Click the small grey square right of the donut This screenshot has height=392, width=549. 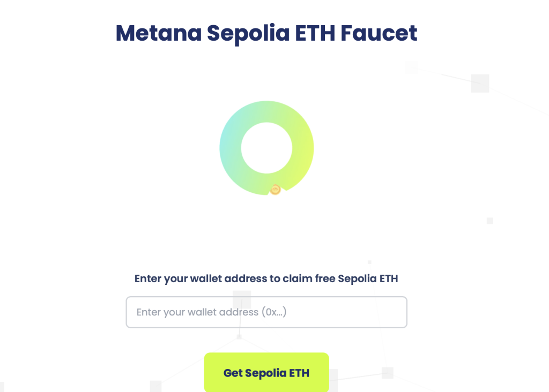coord(489,221)
